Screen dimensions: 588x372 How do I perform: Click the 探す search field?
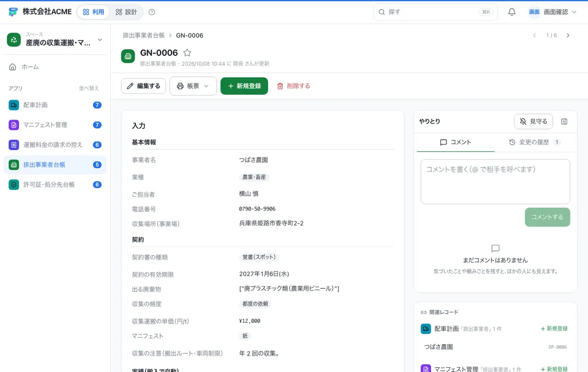pos(435,12)
